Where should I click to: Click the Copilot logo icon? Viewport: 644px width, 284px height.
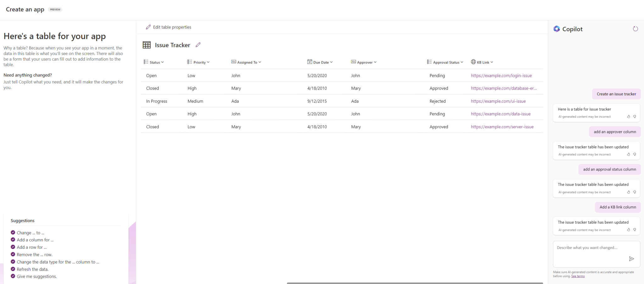[557, 29]
